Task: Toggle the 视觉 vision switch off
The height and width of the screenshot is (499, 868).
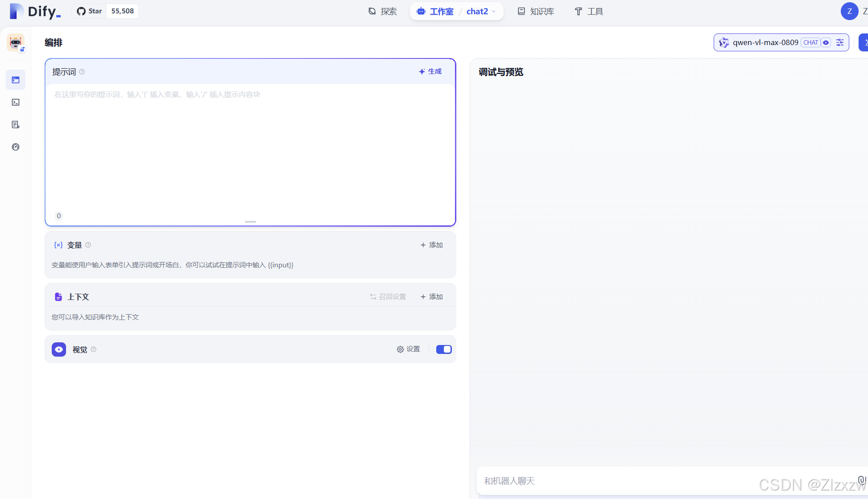Action: coord(443,349)
